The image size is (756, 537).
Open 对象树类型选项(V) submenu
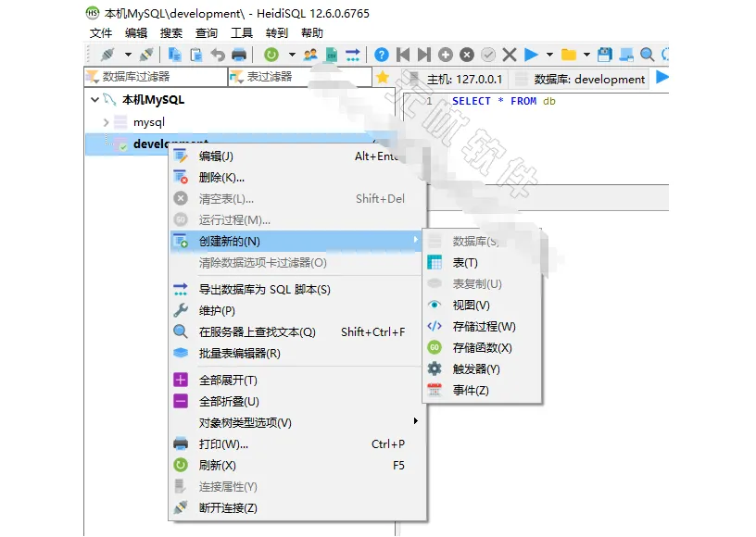(x=297, y=422)
